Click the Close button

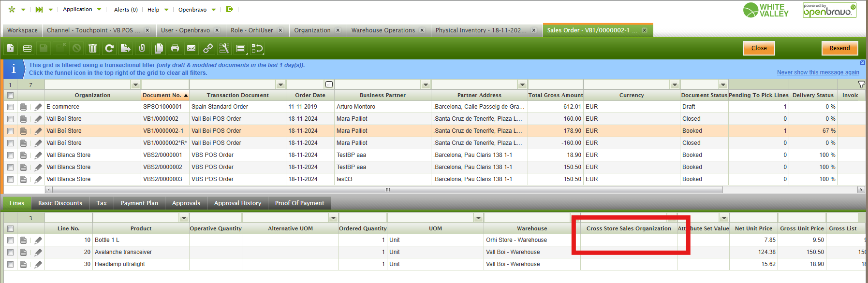click(759, 48)
